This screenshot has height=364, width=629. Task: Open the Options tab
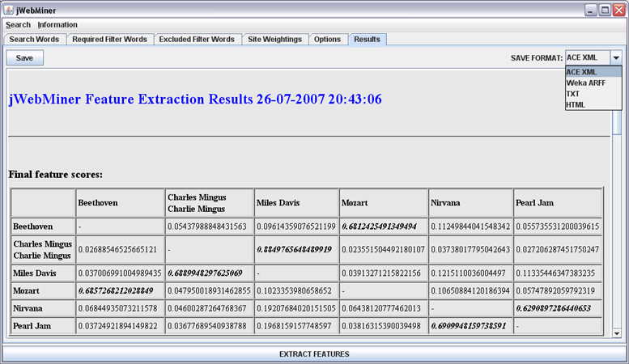click(327, 40)
